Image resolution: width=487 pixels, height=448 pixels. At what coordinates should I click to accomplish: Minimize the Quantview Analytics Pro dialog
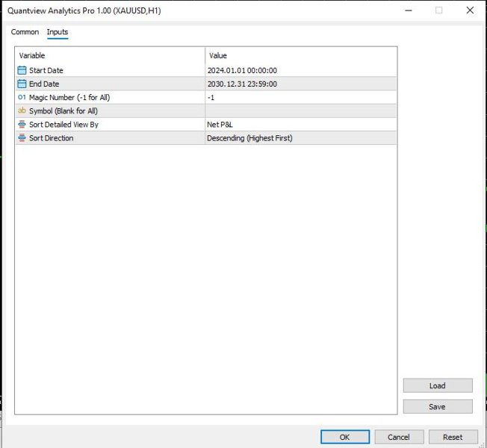(x=409, y=10)
